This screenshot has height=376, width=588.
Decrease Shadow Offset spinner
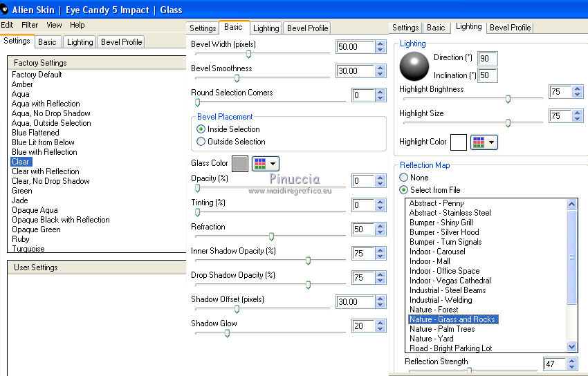[380, 305]
